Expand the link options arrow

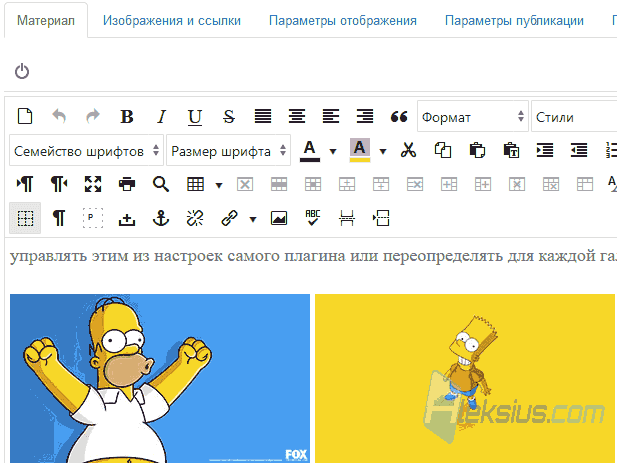253,219
